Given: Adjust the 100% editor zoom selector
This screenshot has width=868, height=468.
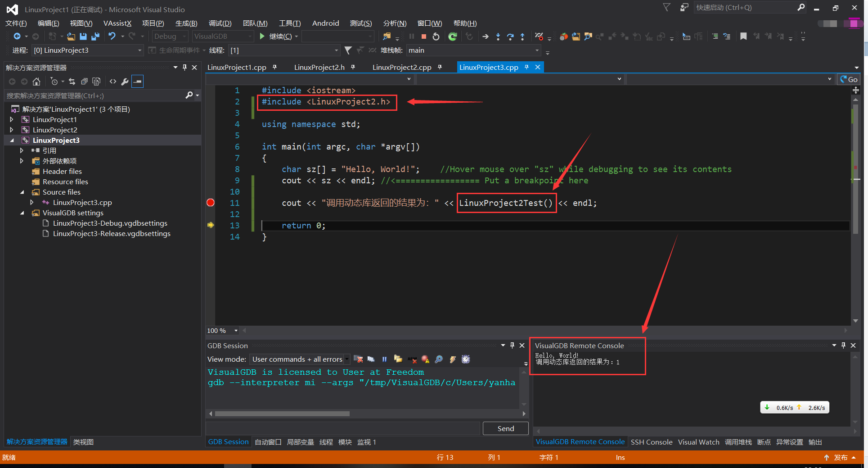Looking at the screenshot, I should click(x=222, y=330).
